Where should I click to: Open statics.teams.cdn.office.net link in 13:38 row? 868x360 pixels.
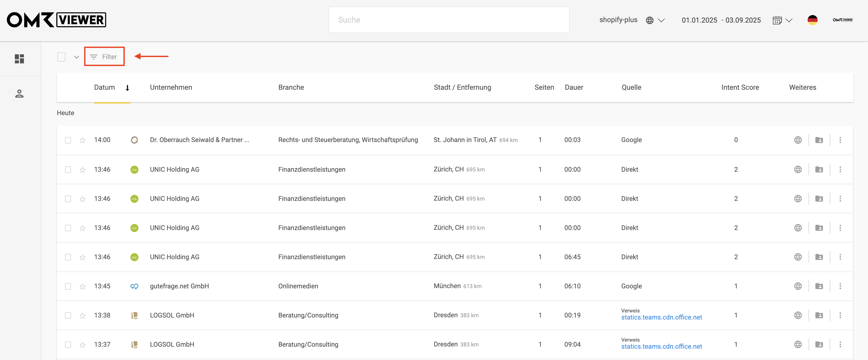pos(661,317)
